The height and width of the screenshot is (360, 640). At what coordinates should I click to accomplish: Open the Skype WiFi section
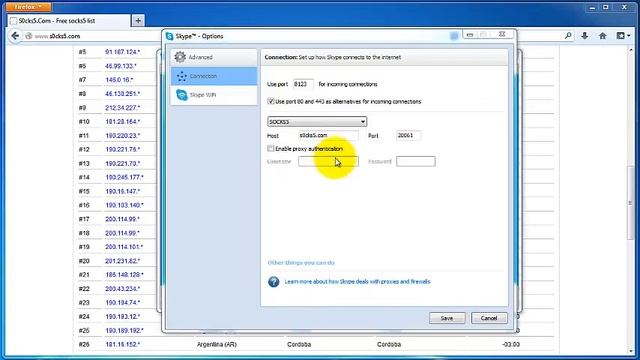[214, 95]
